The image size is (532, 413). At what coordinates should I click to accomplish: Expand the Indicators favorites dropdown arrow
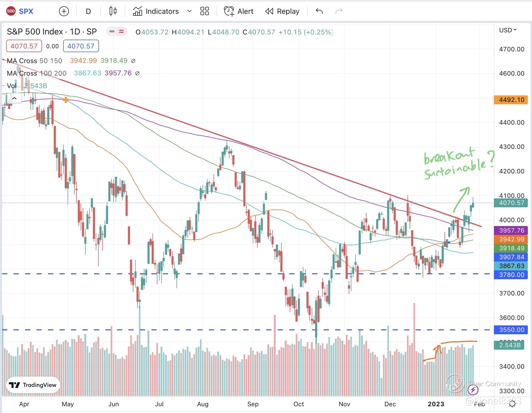click(x=190, y=11)
